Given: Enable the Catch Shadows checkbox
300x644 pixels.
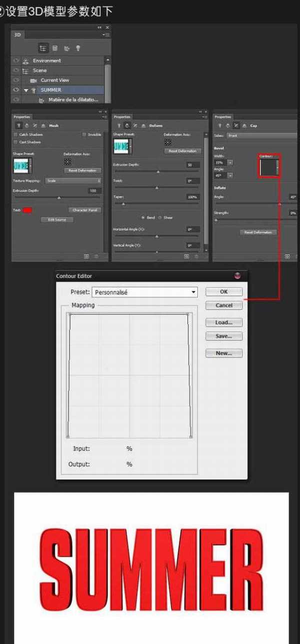Looking at the screenshot, I should [16, 134].
